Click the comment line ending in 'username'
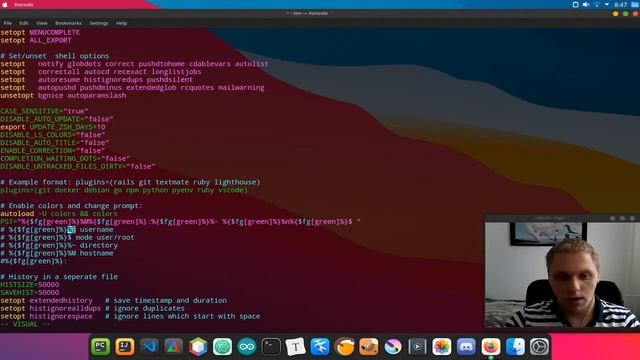 pos(57,229)
